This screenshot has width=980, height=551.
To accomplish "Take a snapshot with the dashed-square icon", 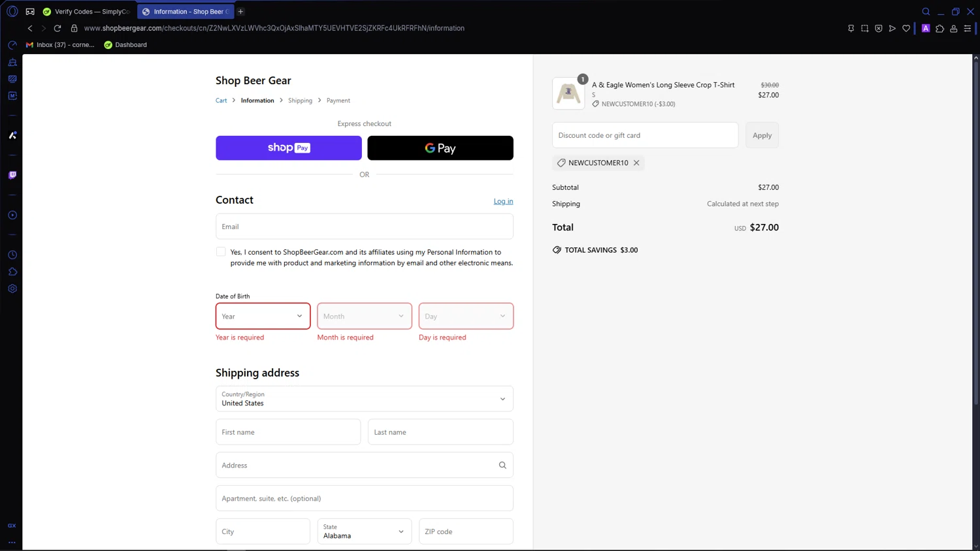I will click(864, 28).
